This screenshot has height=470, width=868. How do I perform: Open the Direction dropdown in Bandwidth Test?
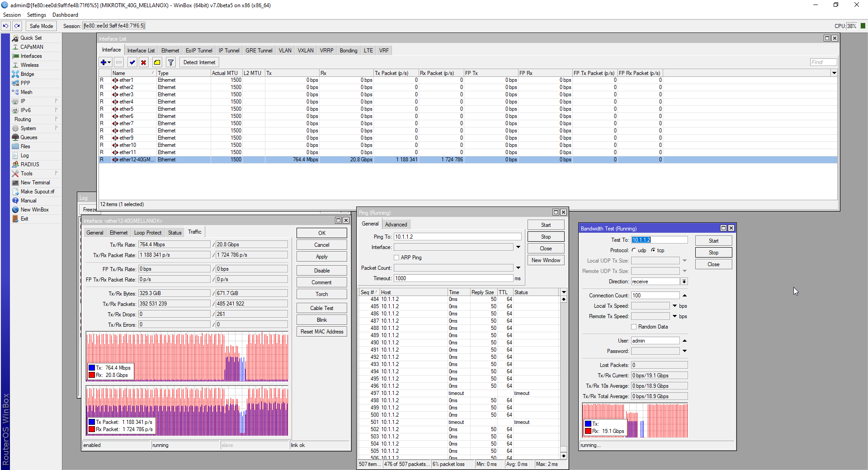point(684,282)
